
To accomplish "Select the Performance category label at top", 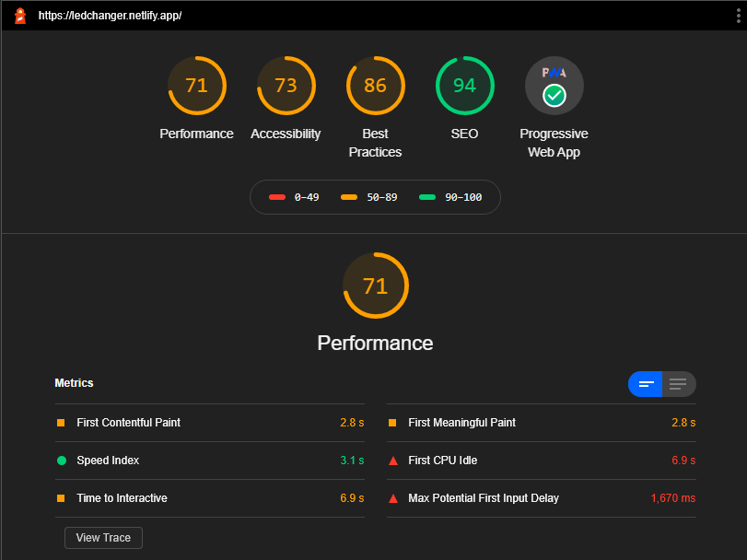I will (x=197, y=134).
